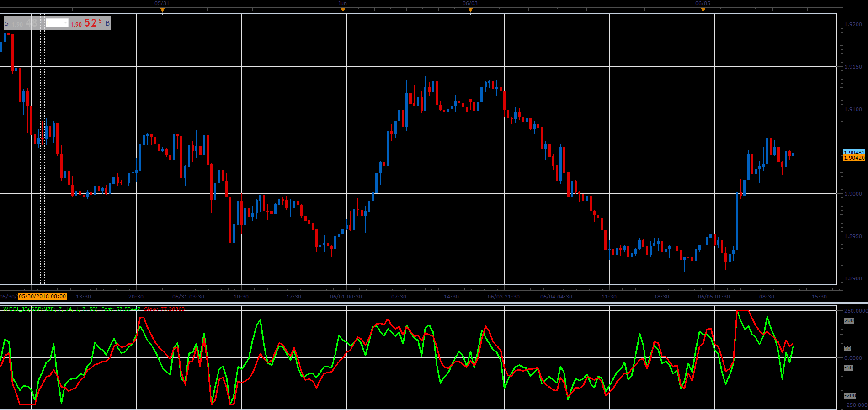This screenshot has width=868, height=410.
Task: Click the S sell button
Action: point(6,23)
